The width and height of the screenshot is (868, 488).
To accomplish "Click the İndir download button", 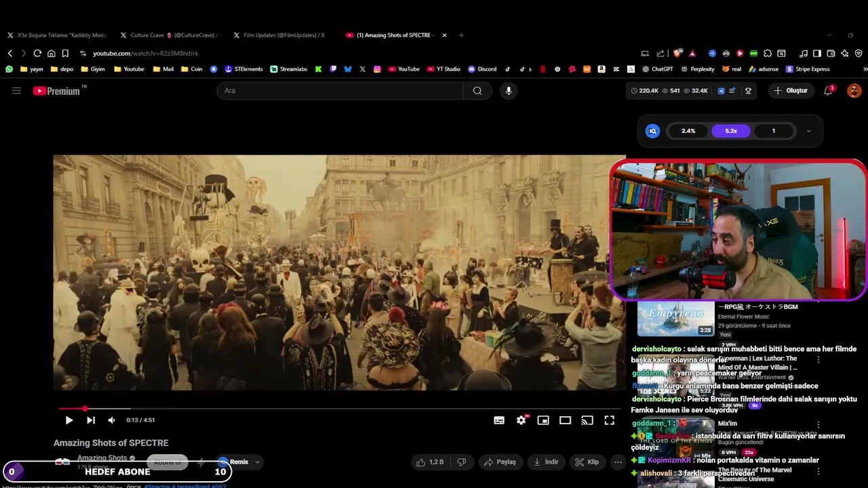I will coord(546,462).
